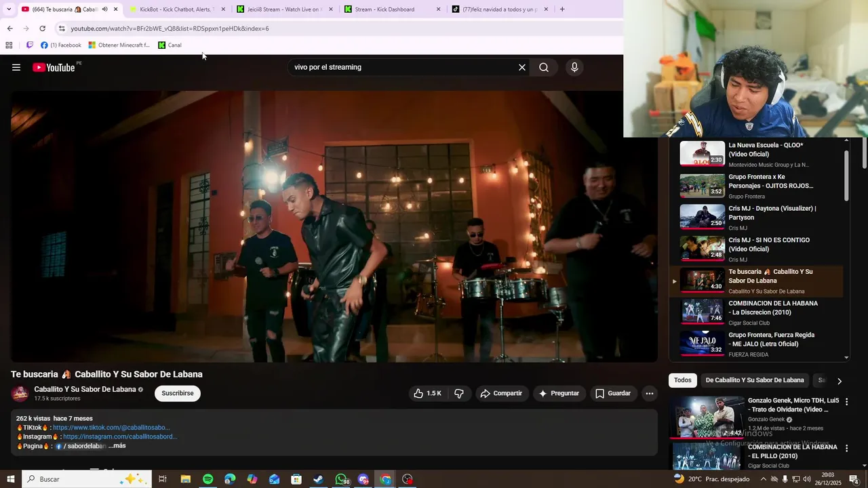The image size is (868, 488).
Task: Open a new browser tab
Action: (x=562, y=9)
